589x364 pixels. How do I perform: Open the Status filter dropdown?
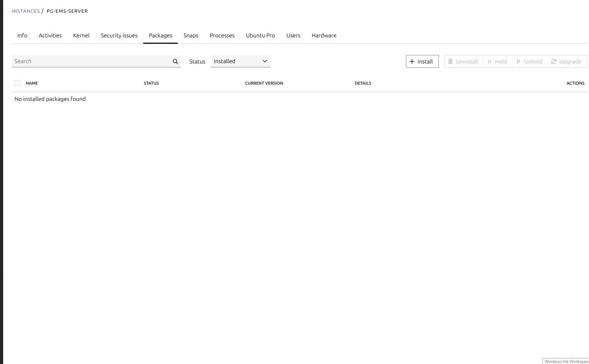[x=241, y=61]
